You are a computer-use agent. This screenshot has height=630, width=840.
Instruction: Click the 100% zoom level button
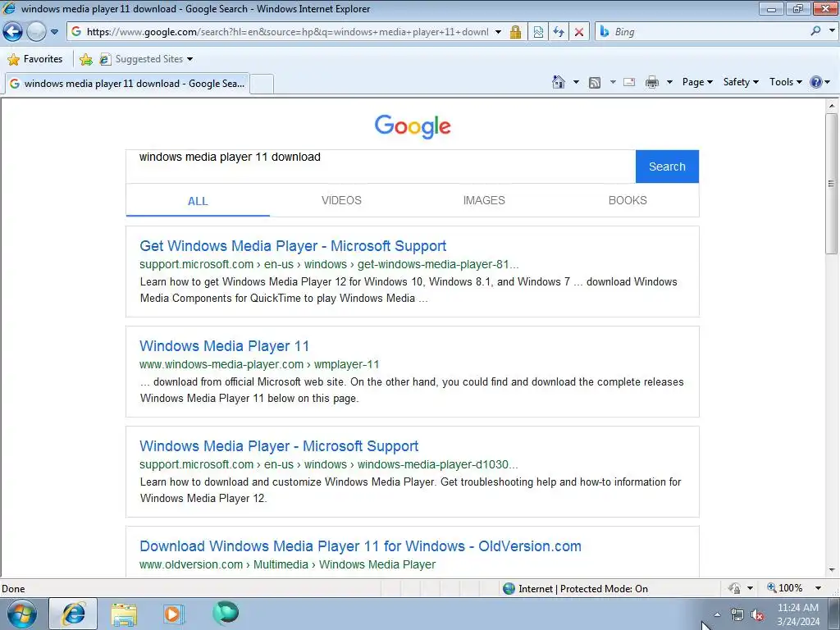[x=785, y=588]
